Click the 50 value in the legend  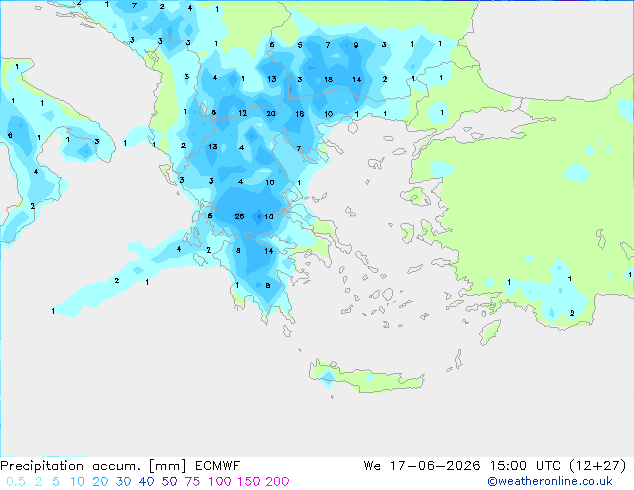point(169,482)
